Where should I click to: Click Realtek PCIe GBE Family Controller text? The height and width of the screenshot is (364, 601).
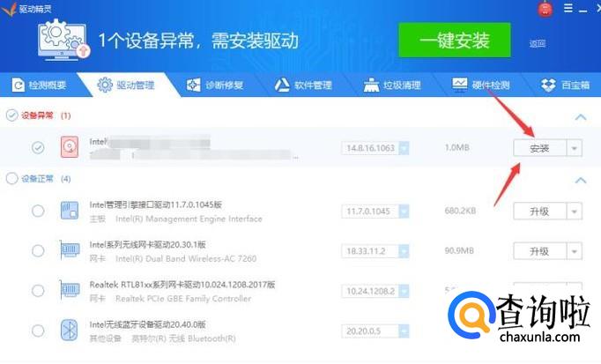coord(183,299)
